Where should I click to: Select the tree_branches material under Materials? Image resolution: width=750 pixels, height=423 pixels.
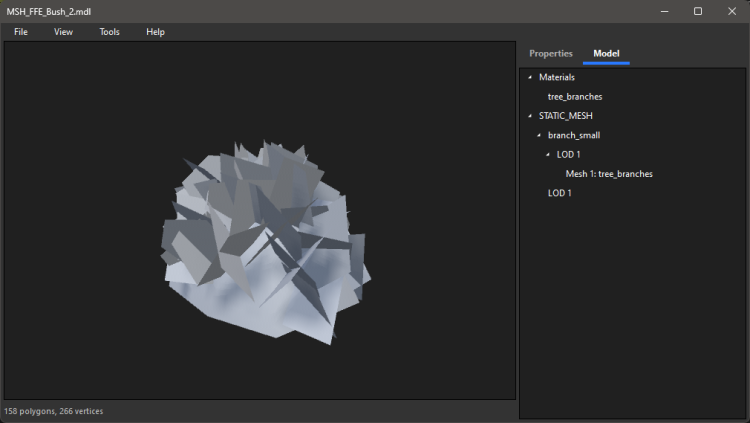pyautogui.click(x=575, y=97)
